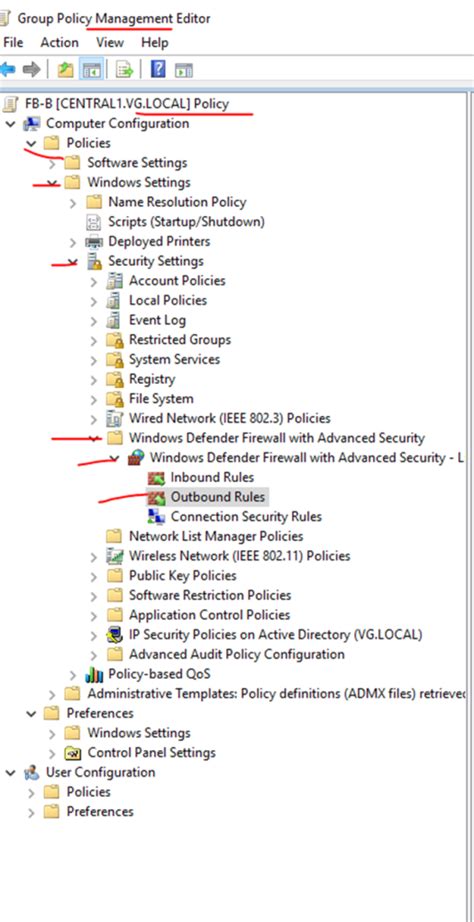Select Scripts (Startup/Shutdown) item
Viewport: 474px width, 922px height.
186,222
